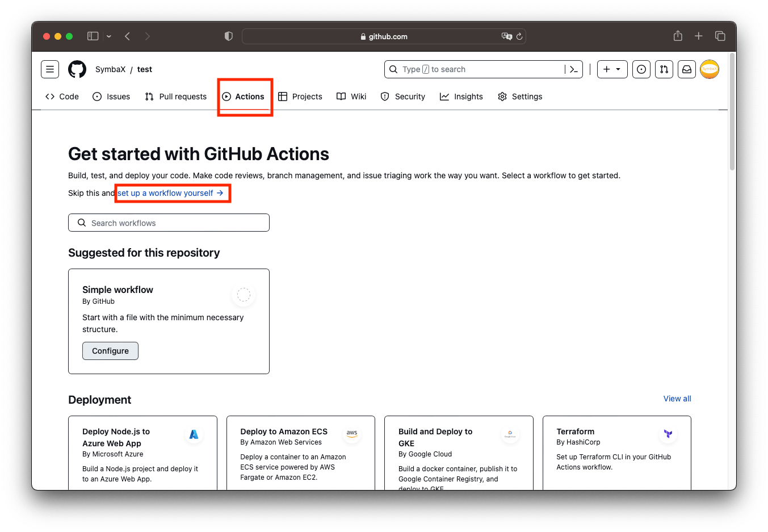
Task: Go forward in Safari history
Action: [x=148, y=36]
